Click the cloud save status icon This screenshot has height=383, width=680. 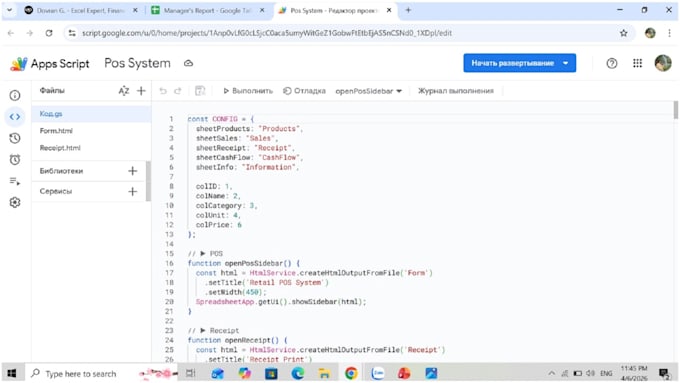pyautogui.click(x=188, y=63)
